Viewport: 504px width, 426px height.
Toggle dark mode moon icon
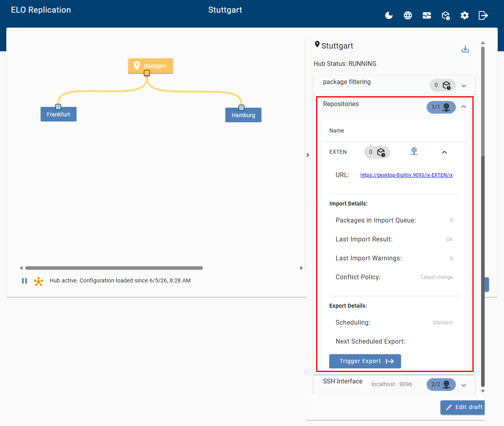[389, 15]
